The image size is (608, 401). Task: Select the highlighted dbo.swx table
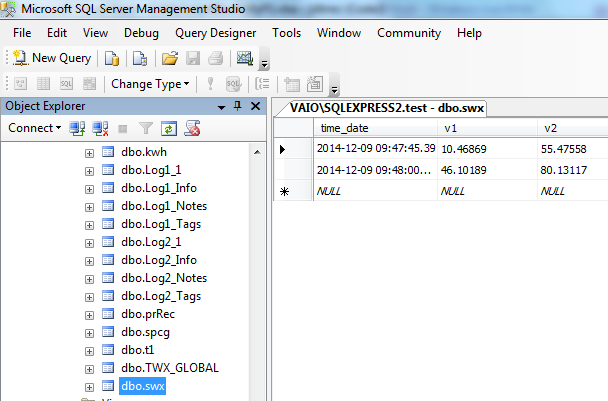coord(142,386)
